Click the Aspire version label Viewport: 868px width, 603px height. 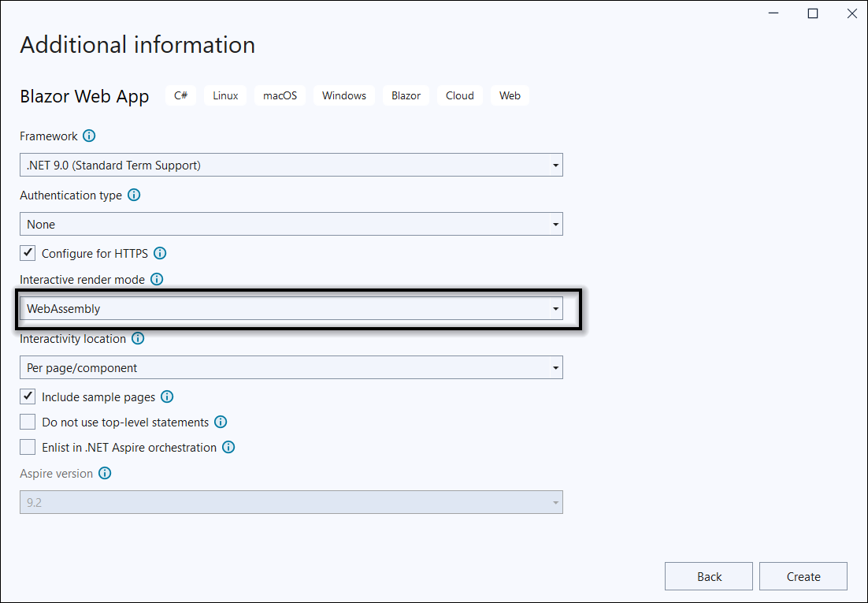point(57,473)
